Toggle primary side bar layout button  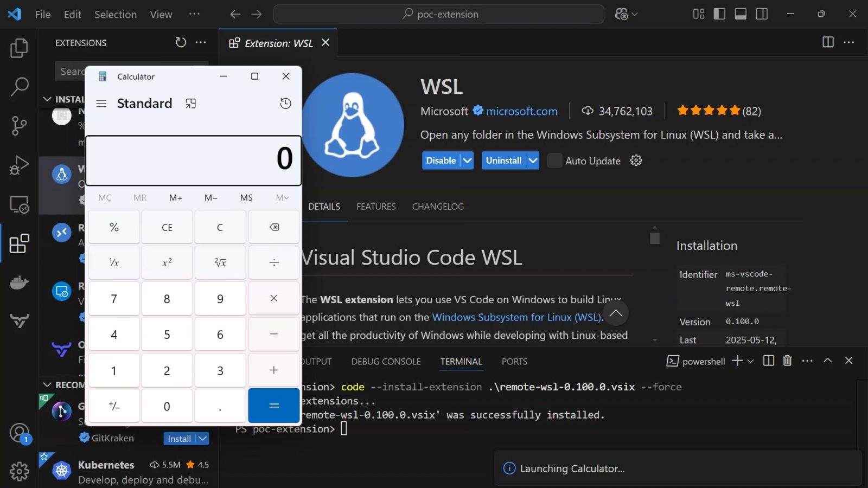719,14
